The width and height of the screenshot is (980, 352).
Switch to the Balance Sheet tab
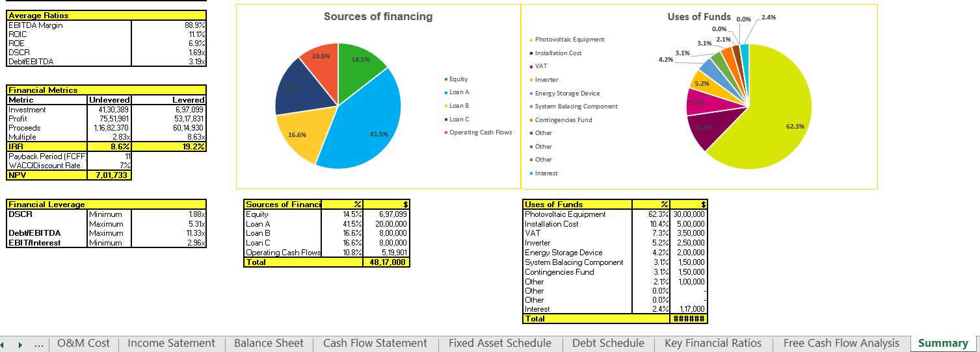coord(269,344)
